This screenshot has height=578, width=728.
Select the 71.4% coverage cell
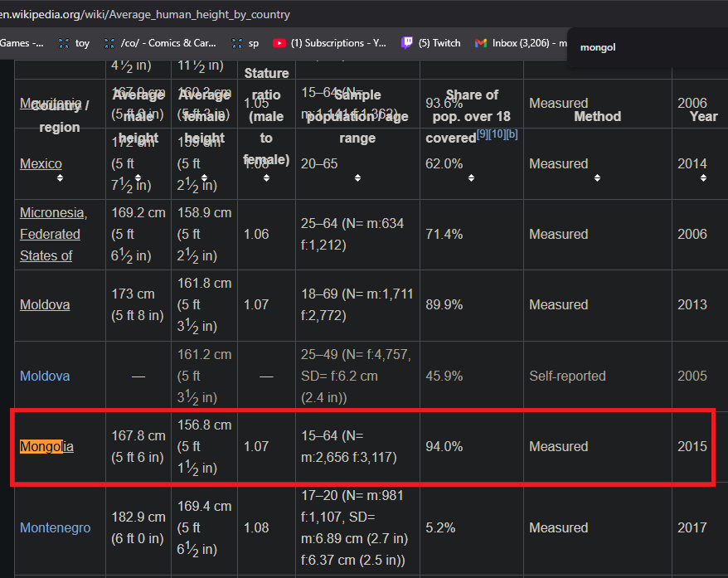[472, 234]
